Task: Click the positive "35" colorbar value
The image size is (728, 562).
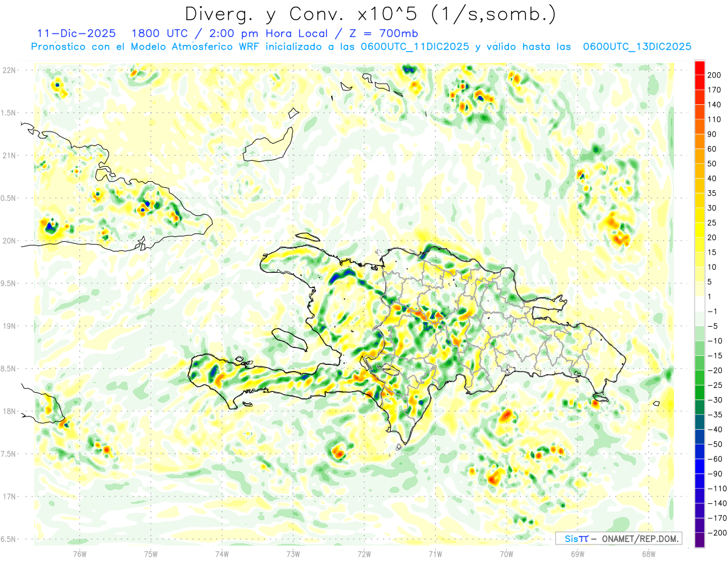Action: (x=713, y=193)
